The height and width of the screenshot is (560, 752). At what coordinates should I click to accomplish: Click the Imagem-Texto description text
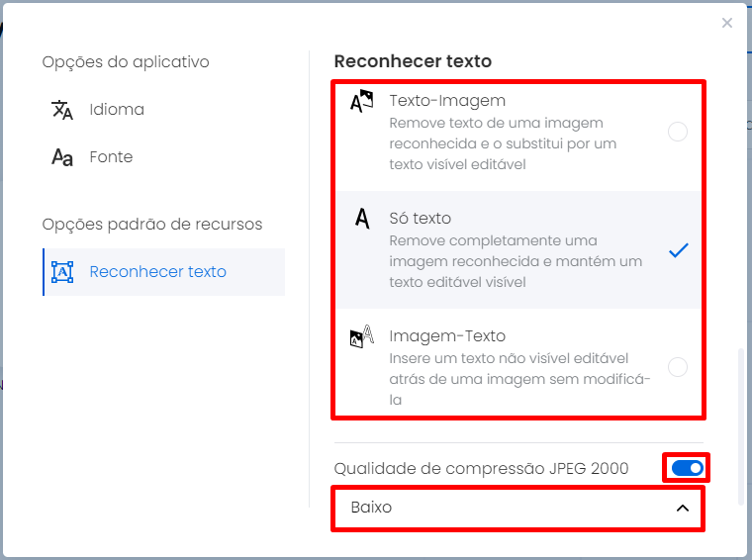pos(519,379)
